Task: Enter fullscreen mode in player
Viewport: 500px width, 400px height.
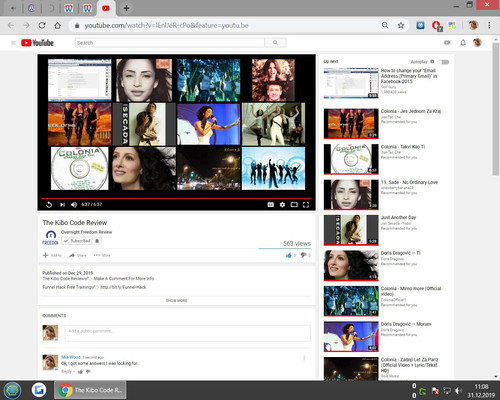Action: (306, 204)
